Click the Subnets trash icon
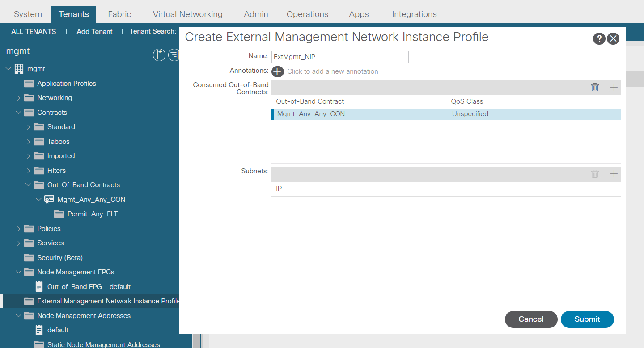 pyautogui.click(x=595, y=174)
